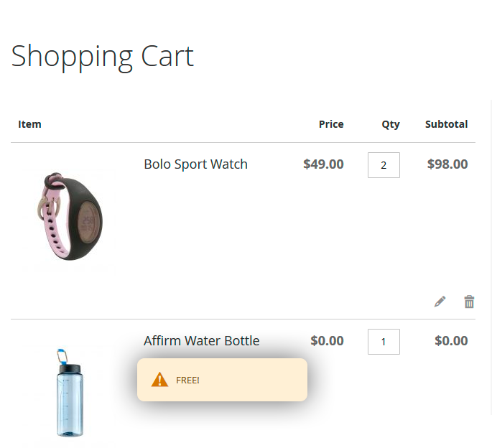This screenshot has height=448, width=492.
Task: Click the Bolo Sport Watch product image
Action: coord(68,215)
